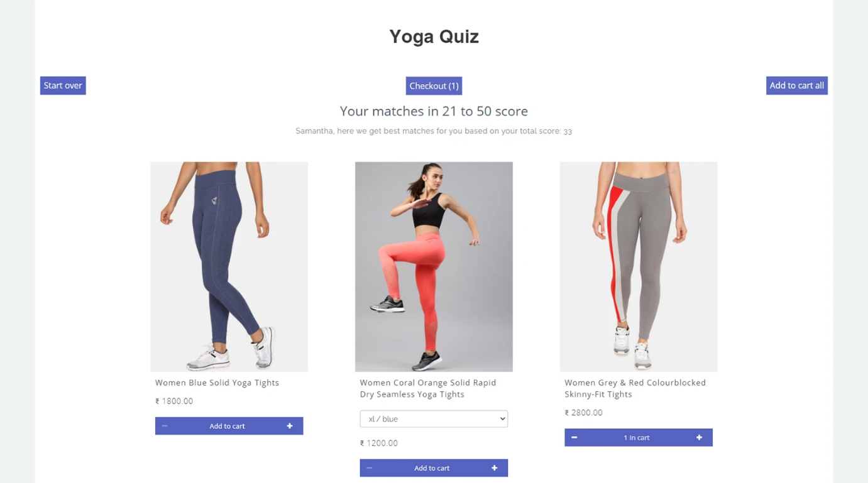Click Add to cart all button

tap(796, 85)
